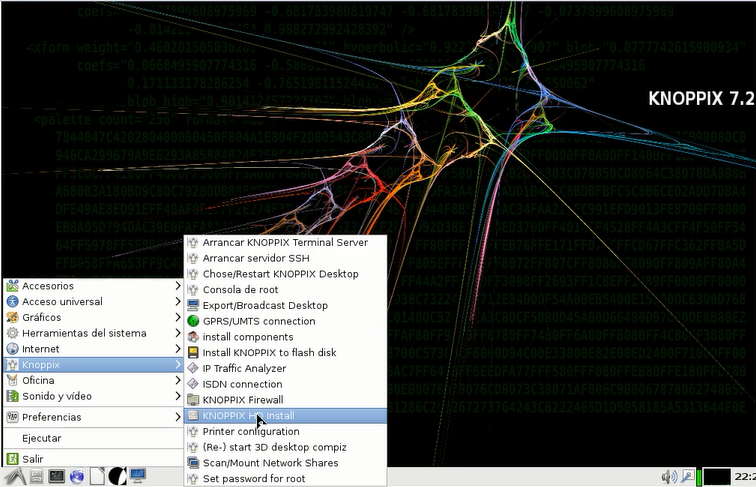Click the green battery level indicator
756x487 pixels.
click(x=699, y=477)
